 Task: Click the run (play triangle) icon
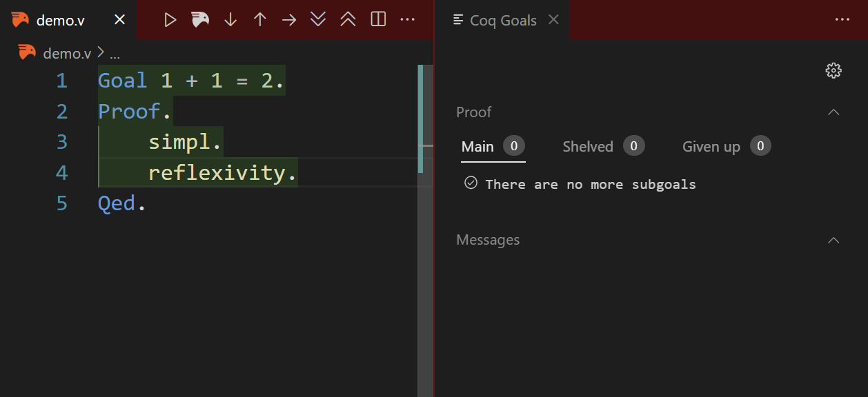coord(170,20)
